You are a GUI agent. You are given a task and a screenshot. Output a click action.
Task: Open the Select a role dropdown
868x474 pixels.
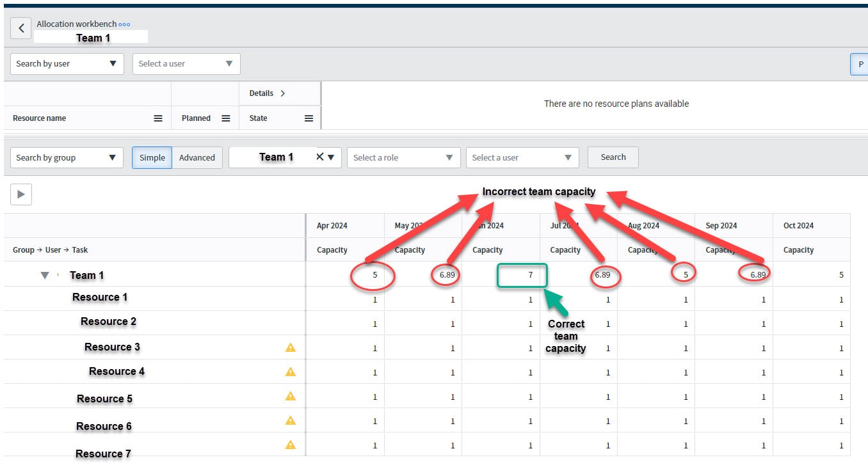pos(403,157)
